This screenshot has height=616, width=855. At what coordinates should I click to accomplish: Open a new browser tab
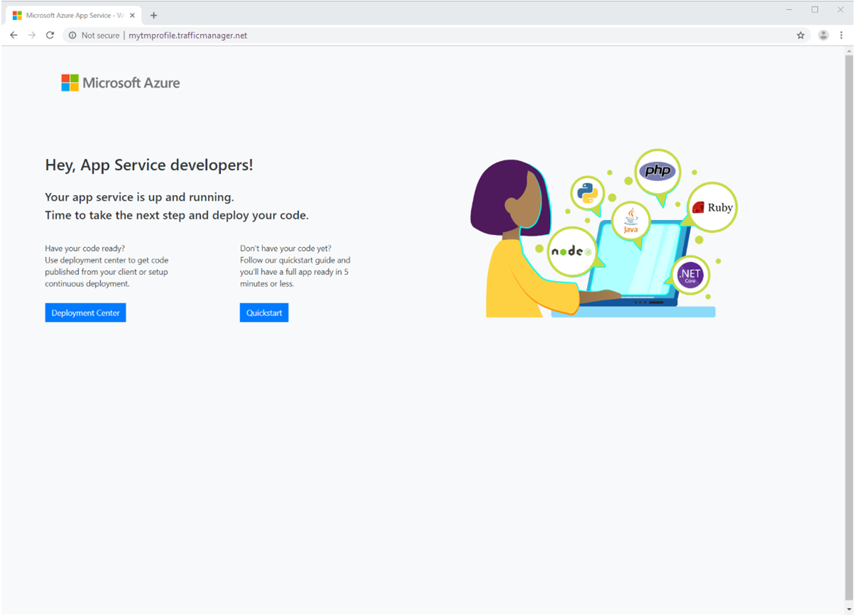point(153,14)
